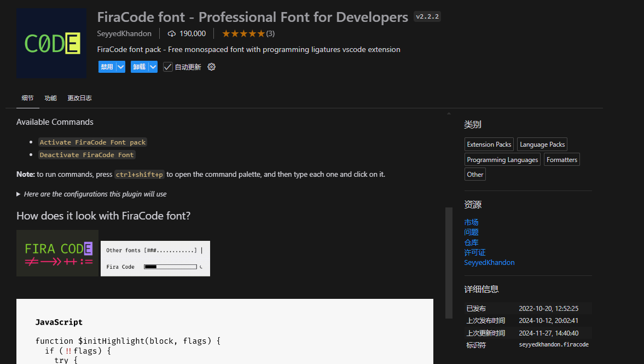Image resolution: width=644 pixels, height=364 pixels.
Task: Click the ctrl+shift+p shortcut text
Action: point(139,175)
